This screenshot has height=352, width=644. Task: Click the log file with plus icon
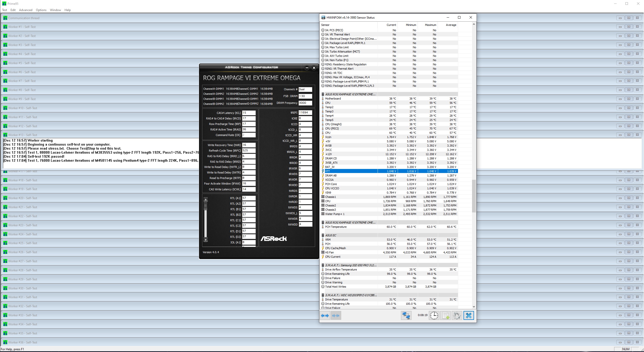click(446, 316)
